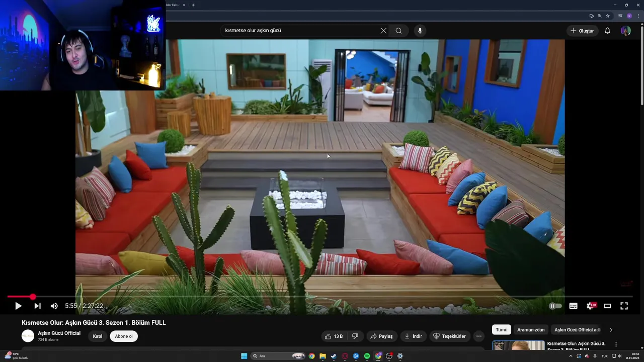Viewport: 644px width, 362px height.
Task: Open the Chrome profile avatar
Action: [629, 16]
